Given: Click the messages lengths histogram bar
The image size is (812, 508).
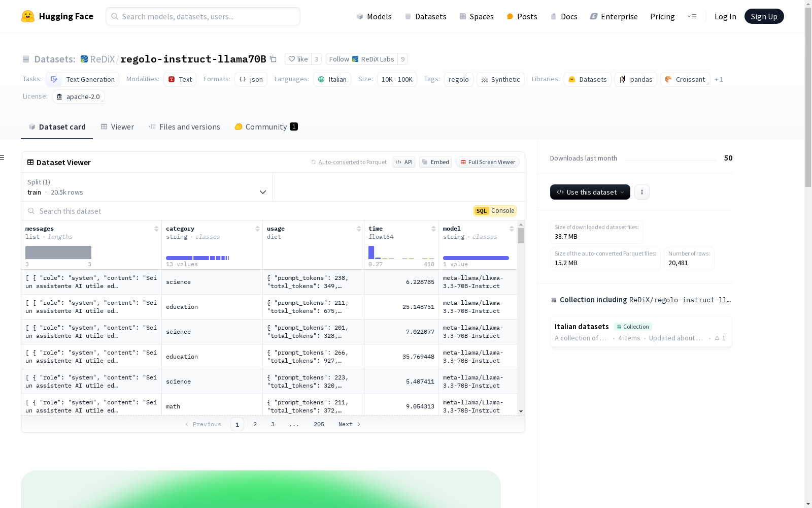Looking at the screenshot, I should point(58,252).
